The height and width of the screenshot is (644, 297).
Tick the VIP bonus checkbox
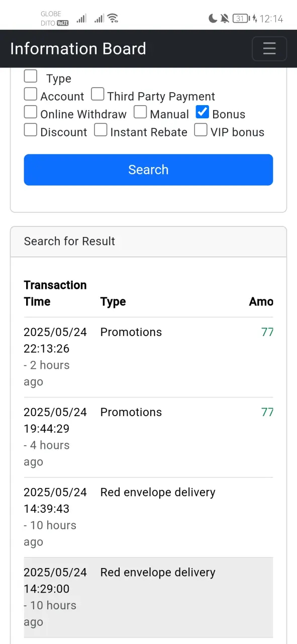[x=201, y=130]
